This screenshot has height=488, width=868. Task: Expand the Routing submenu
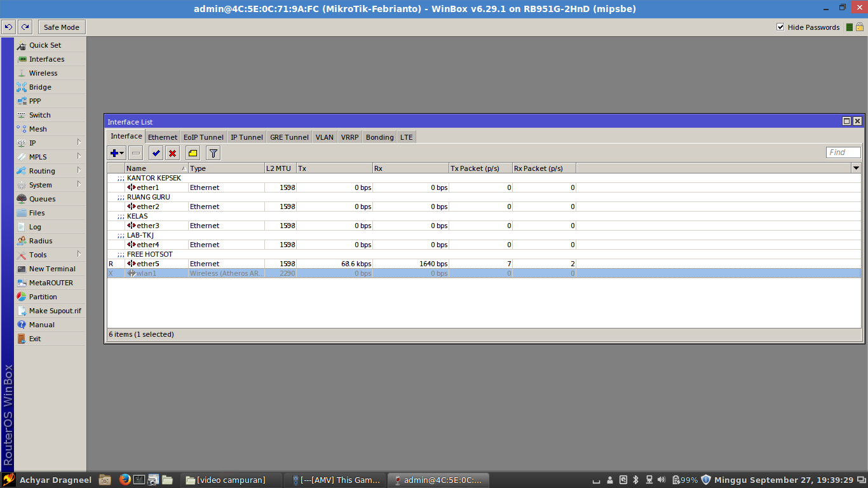coord(50,171)
